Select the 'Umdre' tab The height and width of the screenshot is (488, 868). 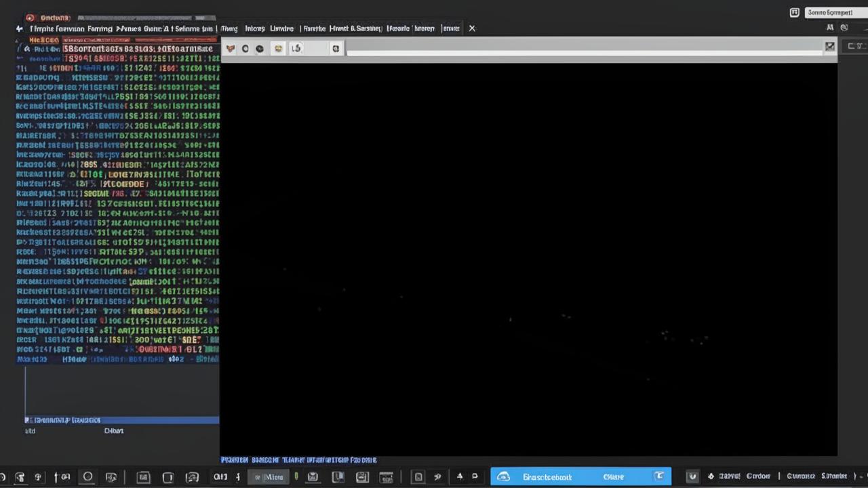click(282, 28)
